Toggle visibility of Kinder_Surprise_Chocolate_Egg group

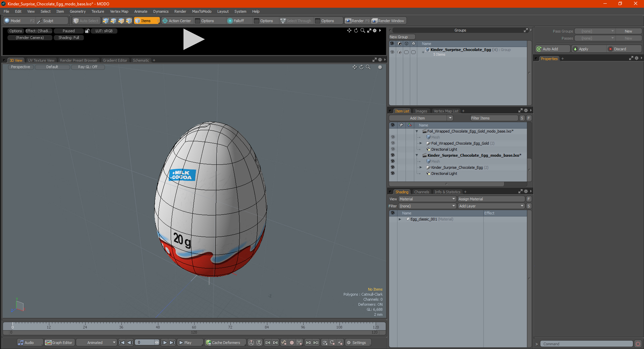pos(392,52)
